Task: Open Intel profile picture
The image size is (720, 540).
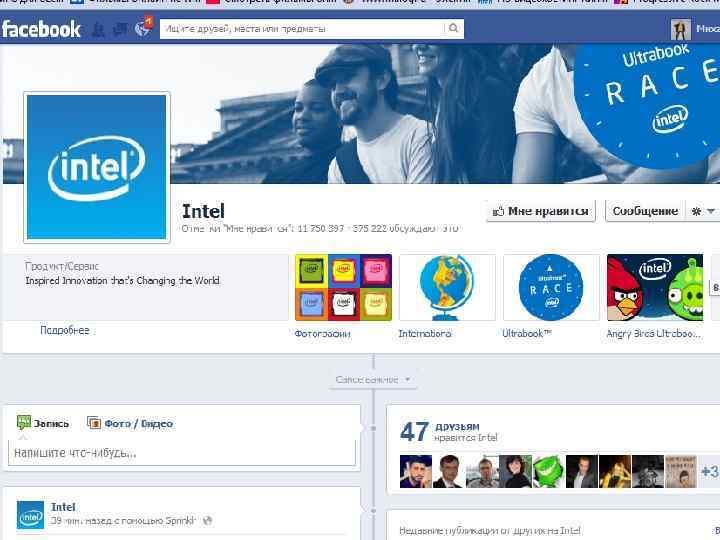Action: coord(96,167)
